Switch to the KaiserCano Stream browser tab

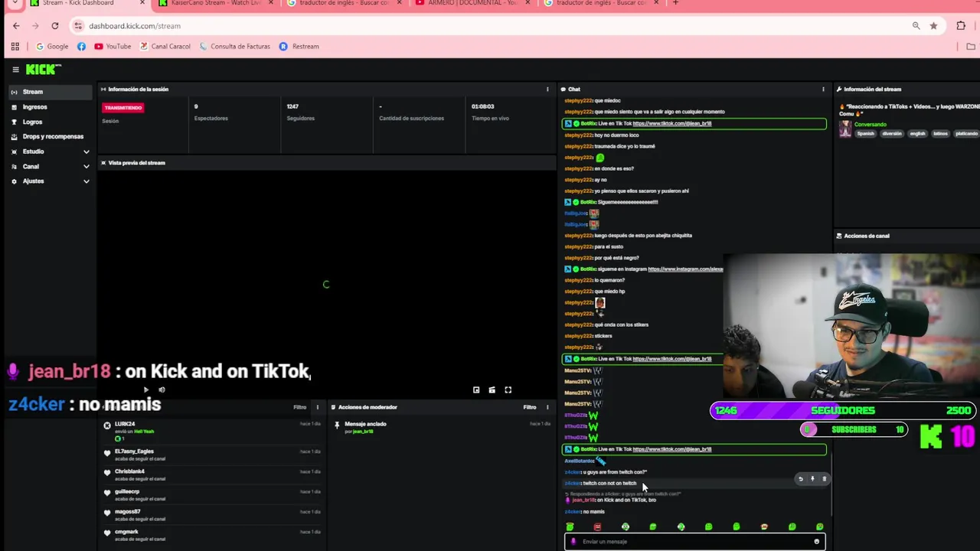pyautogui.click(x=214, y=3)
